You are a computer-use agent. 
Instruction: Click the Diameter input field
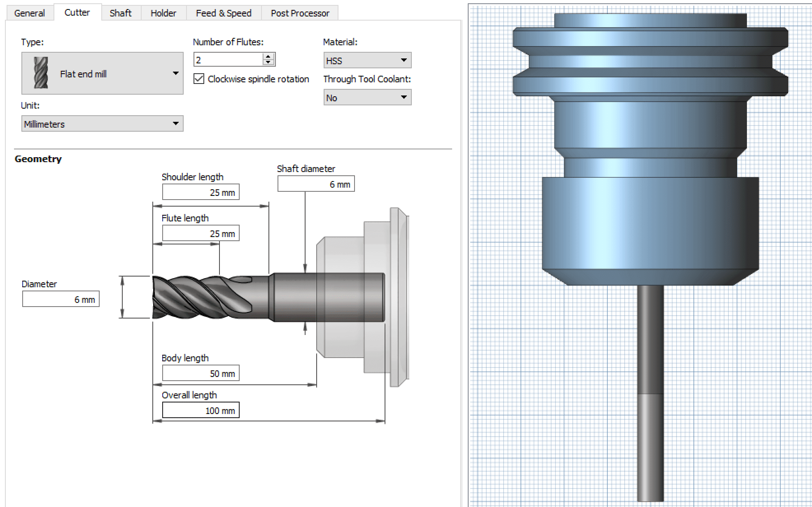[x=61, y=299]
